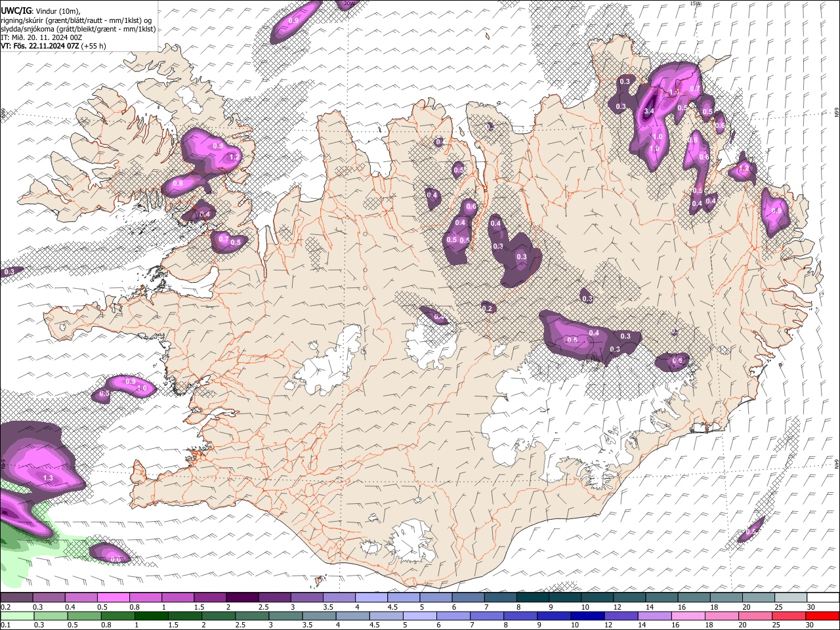
Task: Select the bright red swatch starting at 30 in the green scale
Action: coord(822,616)
